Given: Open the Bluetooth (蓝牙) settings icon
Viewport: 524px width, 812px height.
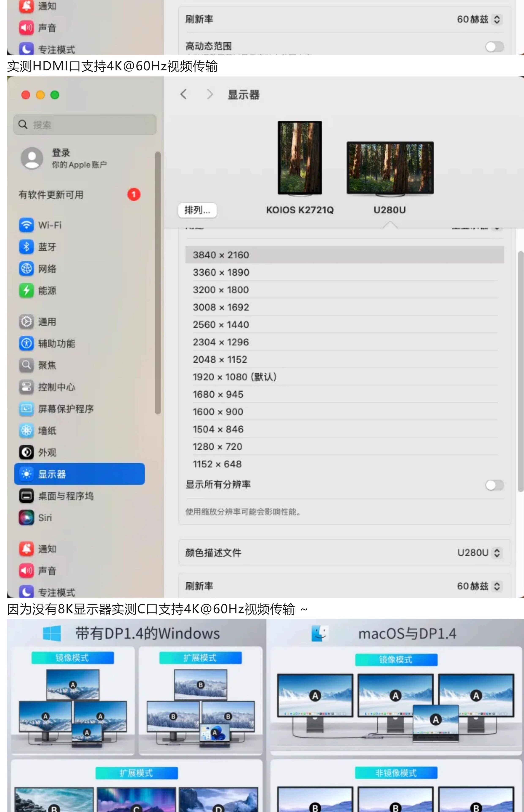Looking at the screenshot, I should pos(26,247).
